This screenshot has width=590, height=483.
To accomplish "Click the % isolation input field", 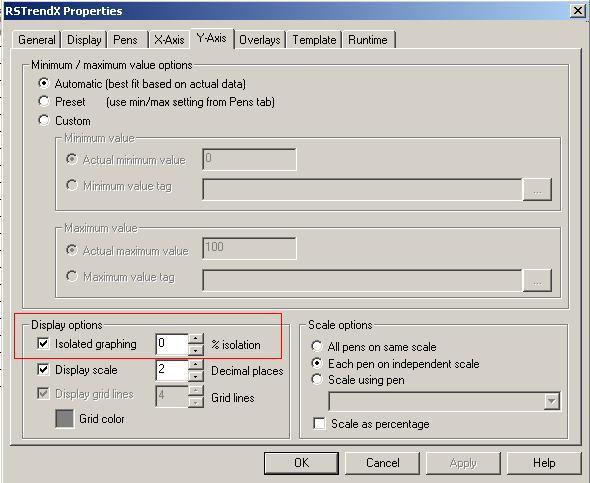I will point(172,344).
